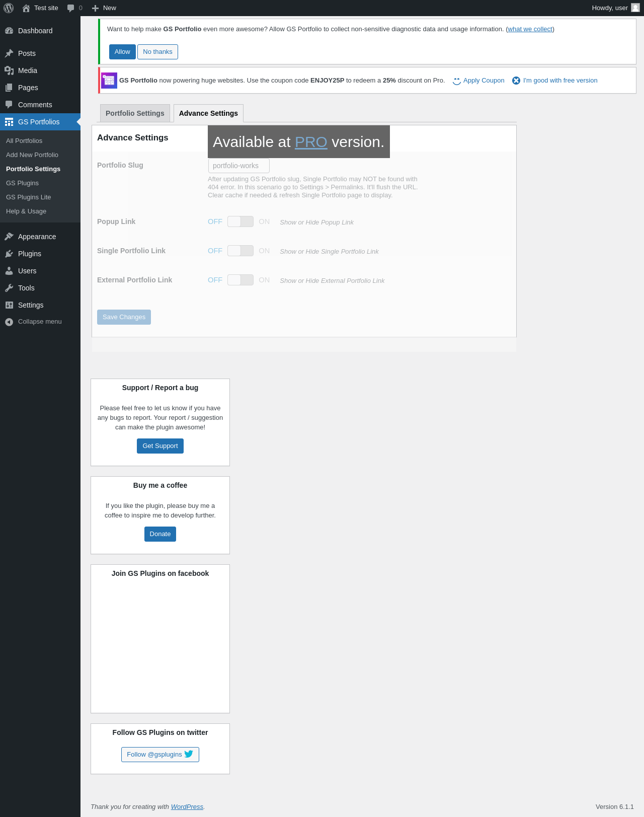Select the Advance Settings tab
Viewport: 644px width, 817px height.
[208, 113]
